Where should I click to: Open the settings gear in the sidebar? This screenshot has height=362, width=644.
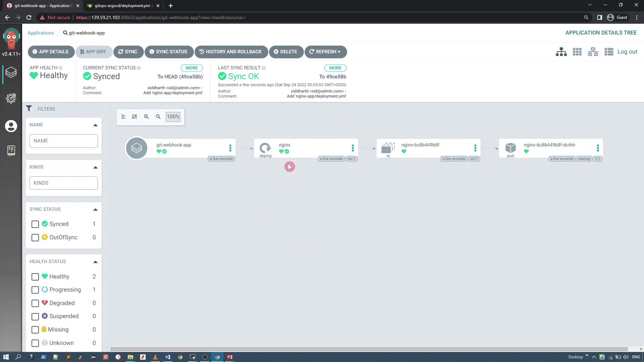coord(11,98)
